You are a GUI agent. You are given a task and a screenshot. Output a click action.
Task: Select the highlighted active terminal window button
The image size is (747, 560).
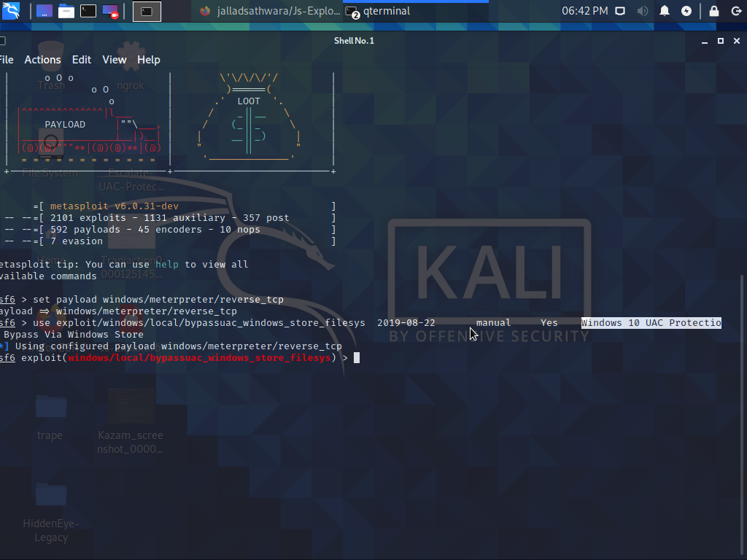(x=147, y=12)
